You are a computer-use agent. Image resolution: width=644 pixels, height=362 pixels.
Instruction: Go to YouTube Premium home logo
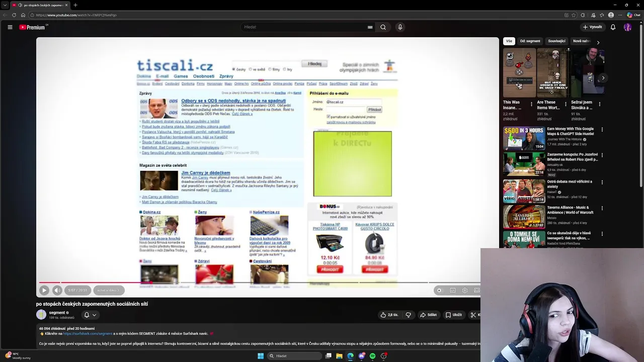click(x=33, y=27)
